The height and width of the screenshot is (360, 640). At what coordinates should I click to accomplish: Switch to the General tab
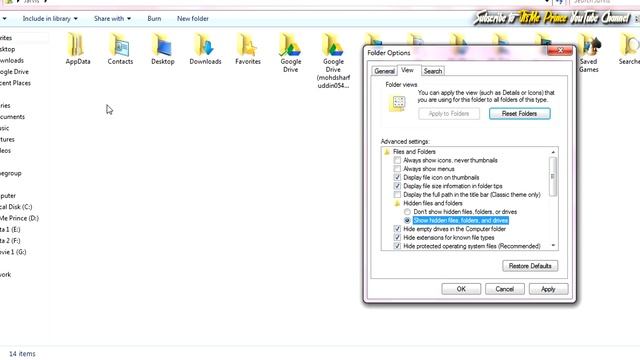click(x=384, y=71)
